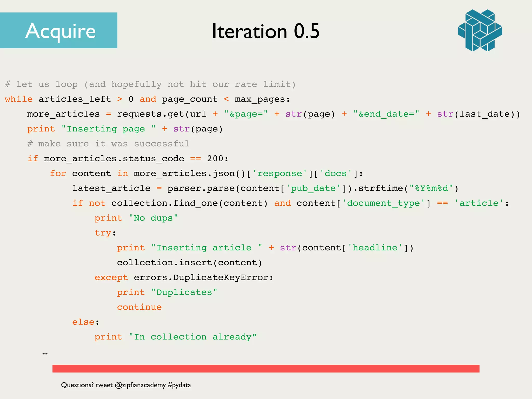Click the "&end_date=" string literal
The image size is (532, 399).
(386, 114)
